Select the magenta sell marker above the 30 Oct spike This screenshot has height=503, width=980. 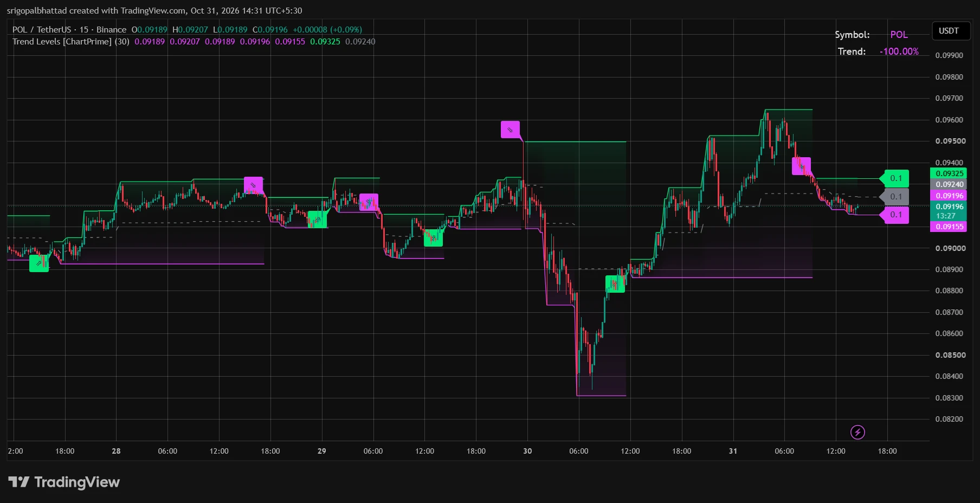[510, 130]
